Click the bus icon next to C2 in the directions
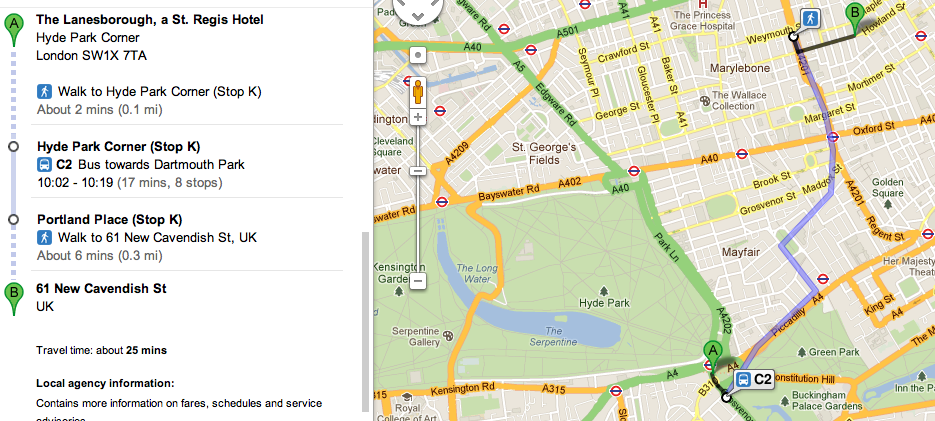Image resolution: width=935 pixels, height=421 pixels. [44, 165]
